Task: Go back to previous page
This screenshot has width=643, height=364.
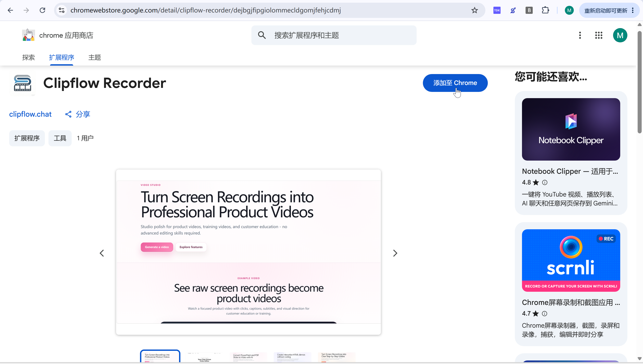Action: click(x=10, y=10)
